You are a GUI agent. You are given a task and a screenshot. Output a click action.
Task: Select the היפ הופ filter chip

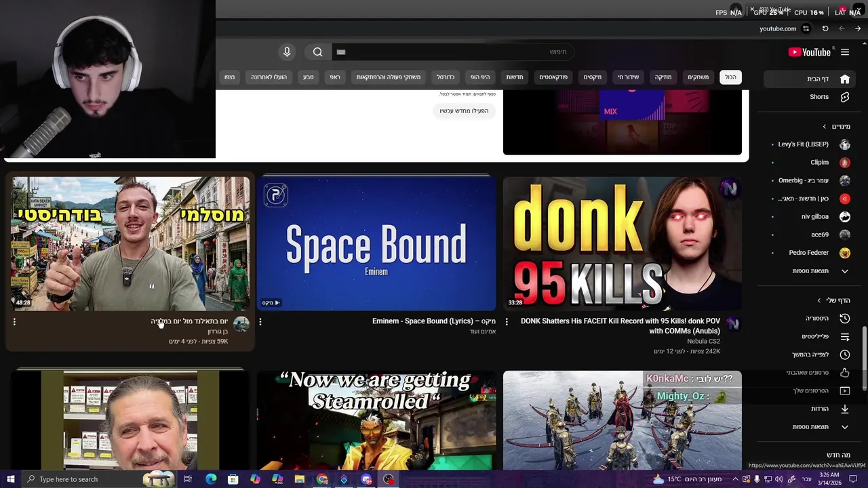tap(480, 77)
